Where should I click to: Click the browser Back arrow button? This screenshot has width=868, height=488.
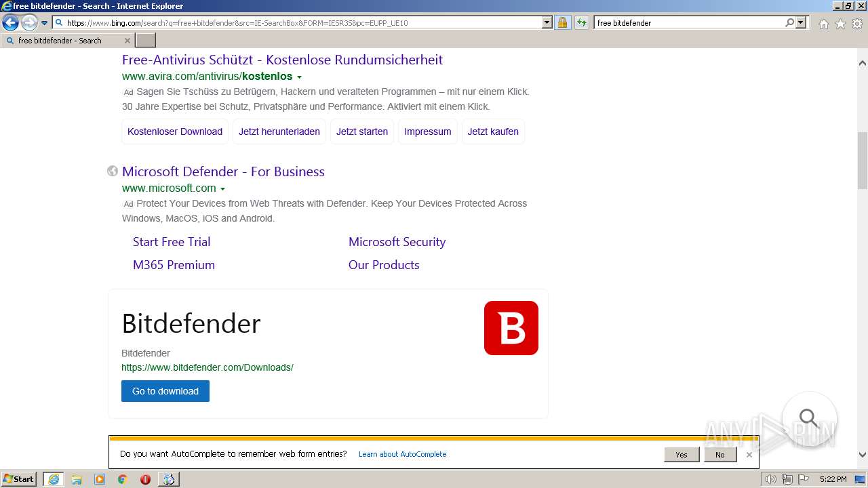10,23
